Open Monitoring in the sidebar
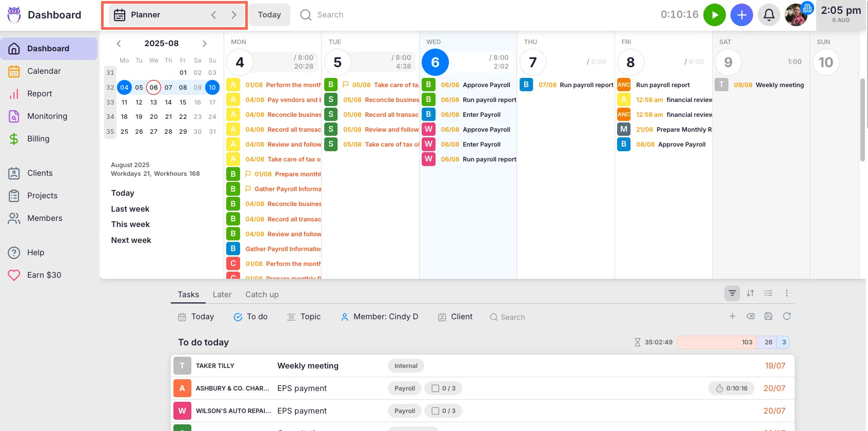Screen dimensions: 868x431 47,116
